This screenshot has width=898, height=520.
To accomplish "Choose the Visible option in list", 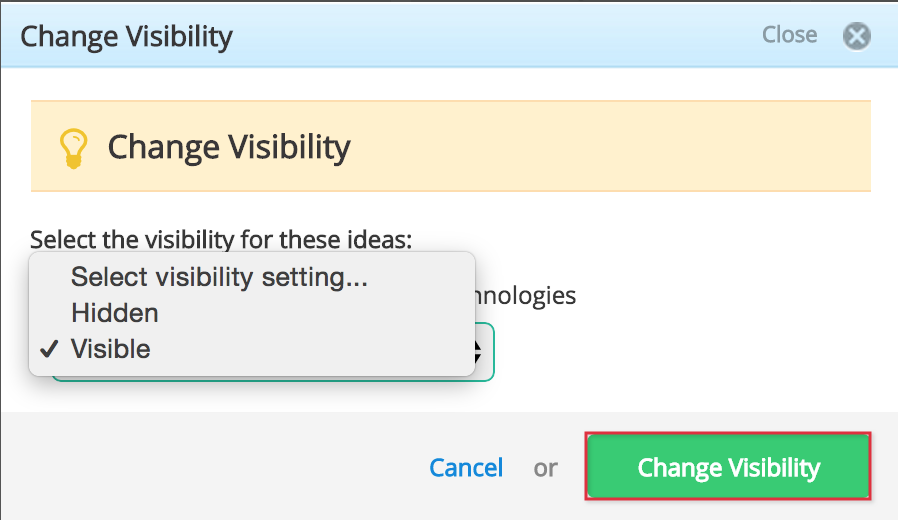I will coord(111,349).
